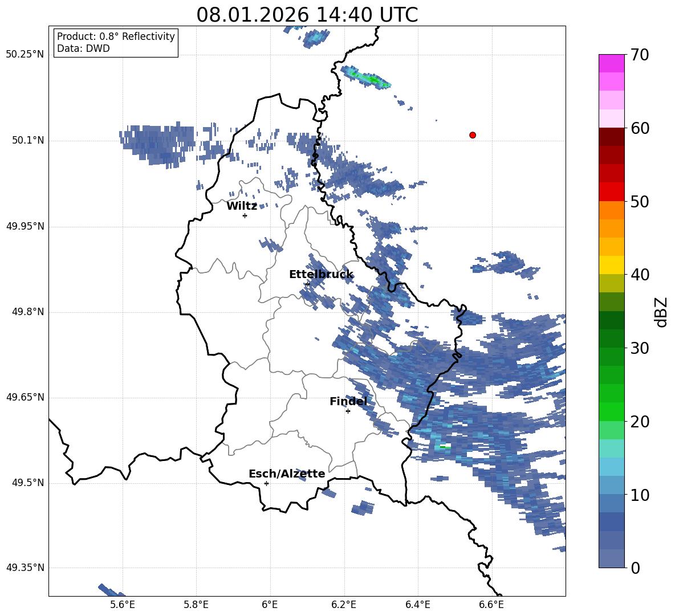This screenshot has width=675, height=616.
Task: Click the magenta band at top of colorbar
Action: click(x=611, y=63)
